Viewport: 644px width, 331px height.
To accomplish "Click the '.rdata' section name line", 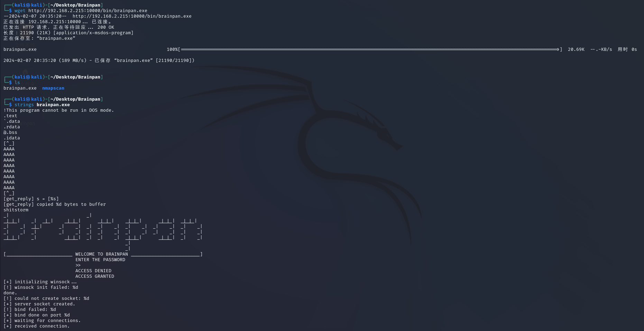I will tap(12, 127).
